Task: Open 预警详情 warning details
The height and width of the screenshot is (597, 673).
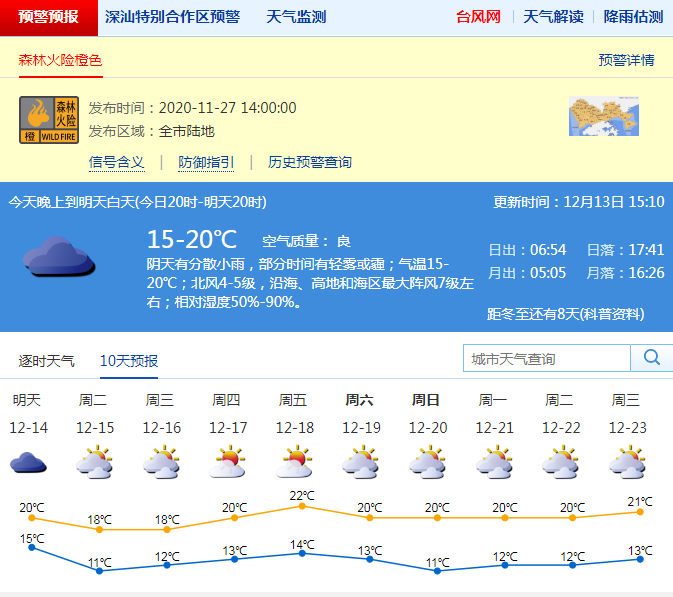Action: 626,60
